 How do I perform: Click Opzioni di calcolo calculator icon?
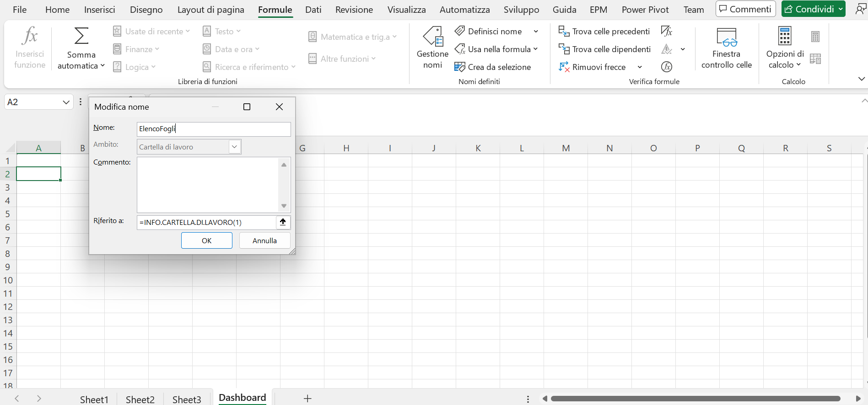coord(785,36)
